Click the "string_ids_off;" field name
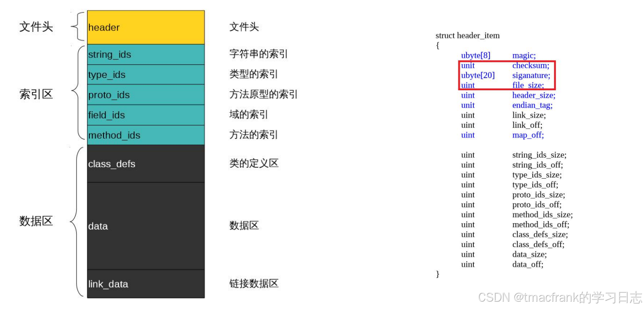Image resolution: width=644 pixels, height=309 pixels. point(538,165)
